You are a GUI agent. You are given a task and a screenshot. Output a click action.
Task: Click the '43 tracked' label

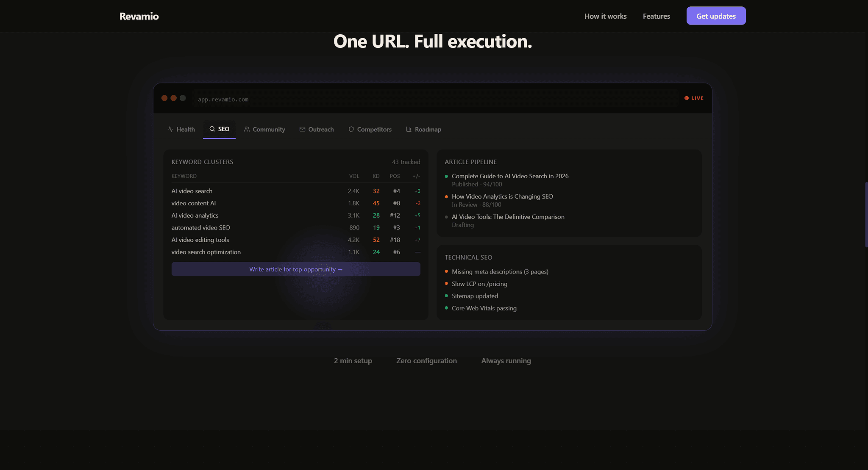[406, 162]
